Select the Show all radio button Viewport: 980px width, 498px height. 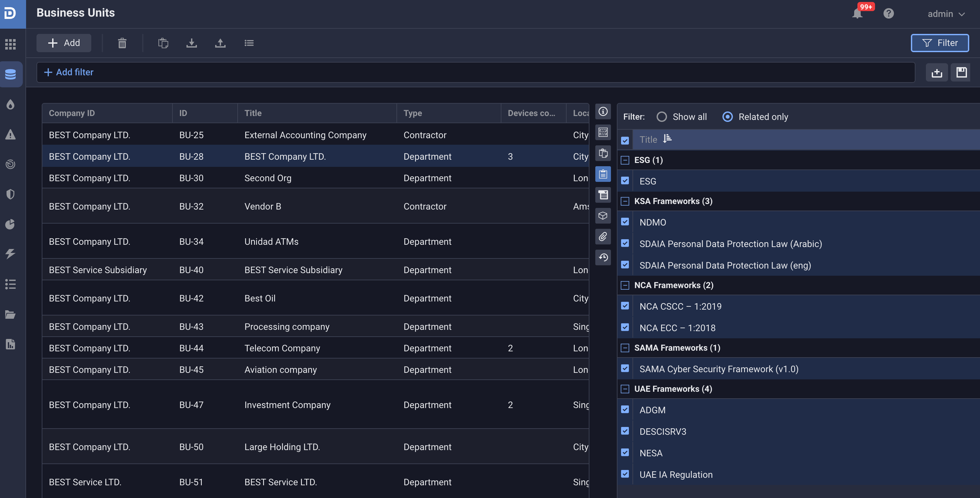coord(661,117)
